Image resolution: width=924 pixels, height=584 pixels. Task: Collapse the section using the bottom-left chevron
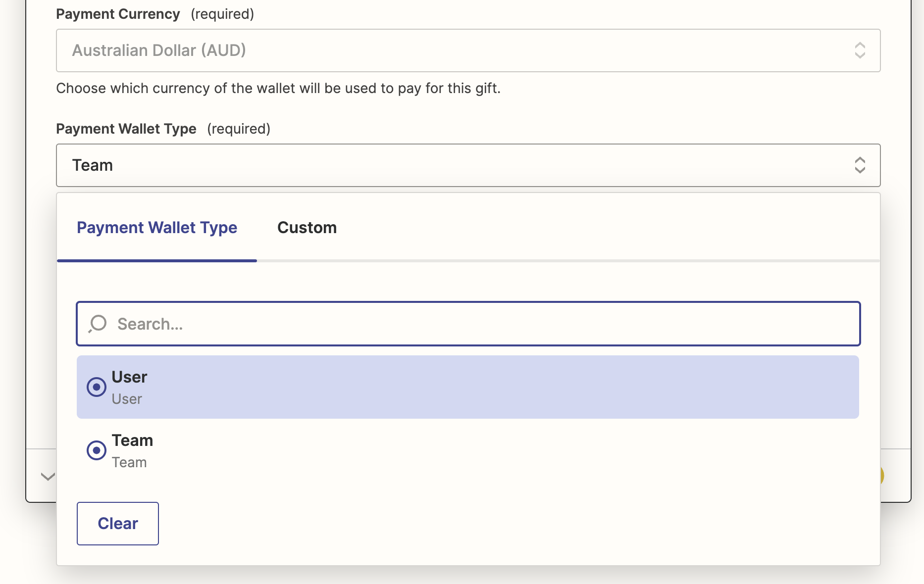[47, 477]
